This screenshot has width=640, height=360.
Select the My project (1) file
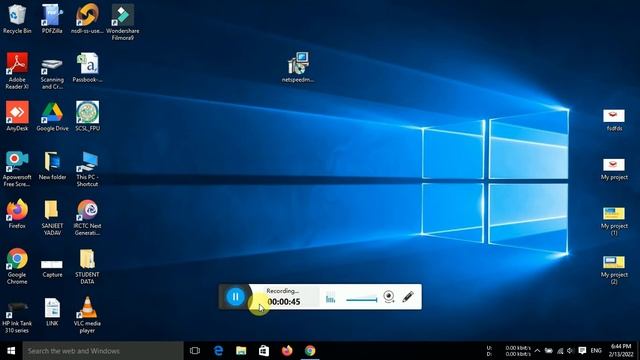(614, 221)
